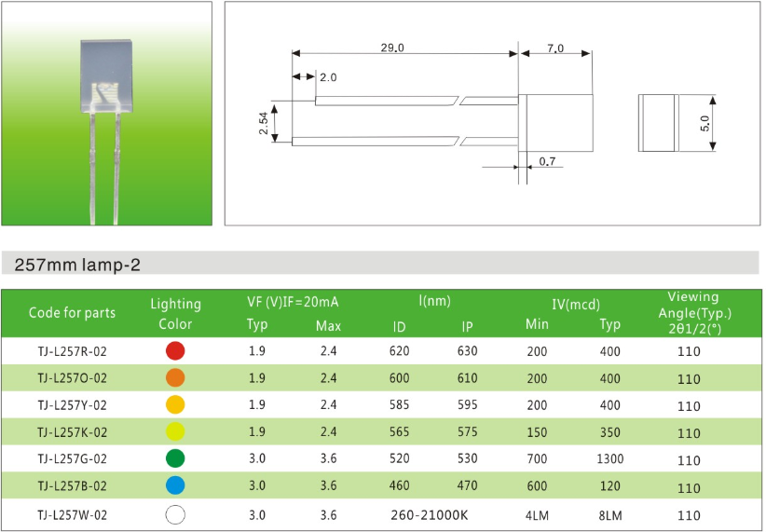
Task: Select part code TJ-L257G-02
Action: click(72, 459)
